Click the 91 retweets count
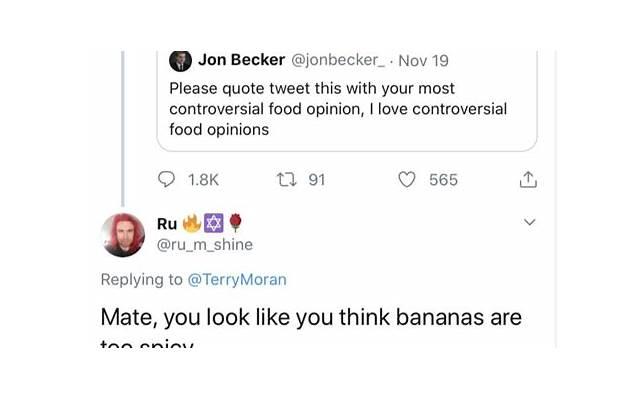Screen dimensions: 640x400 [317, 180]
